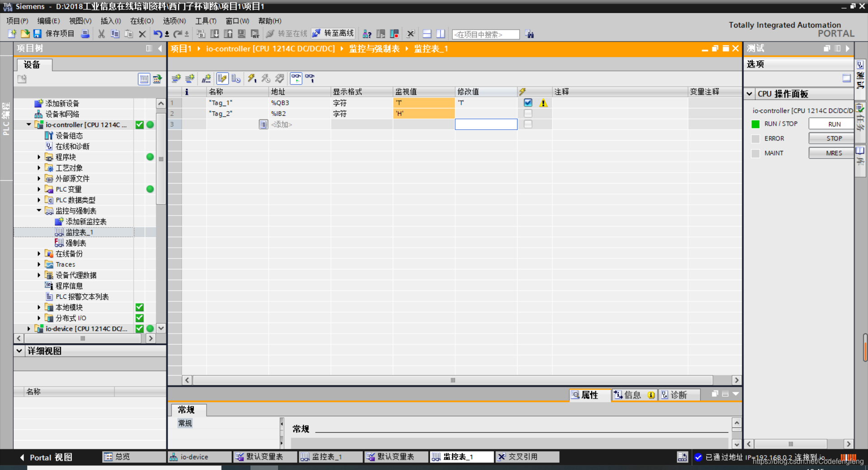This screenshot has height=470, width=868.
Task: Split editor space vertically
Action: coord(440,34)
